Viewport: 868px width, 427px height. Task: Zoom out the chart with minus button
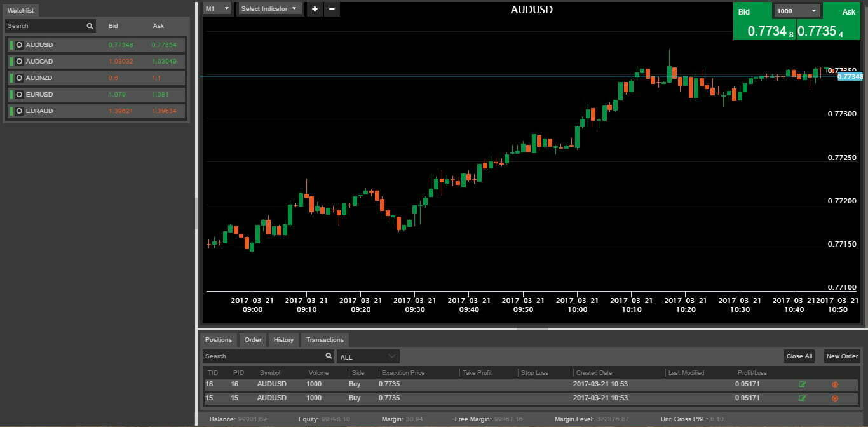point(331,9)
